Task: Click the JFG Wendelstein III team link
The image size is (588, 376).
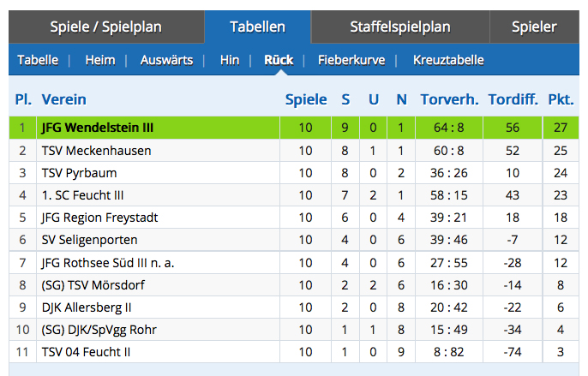Action: 97,128
